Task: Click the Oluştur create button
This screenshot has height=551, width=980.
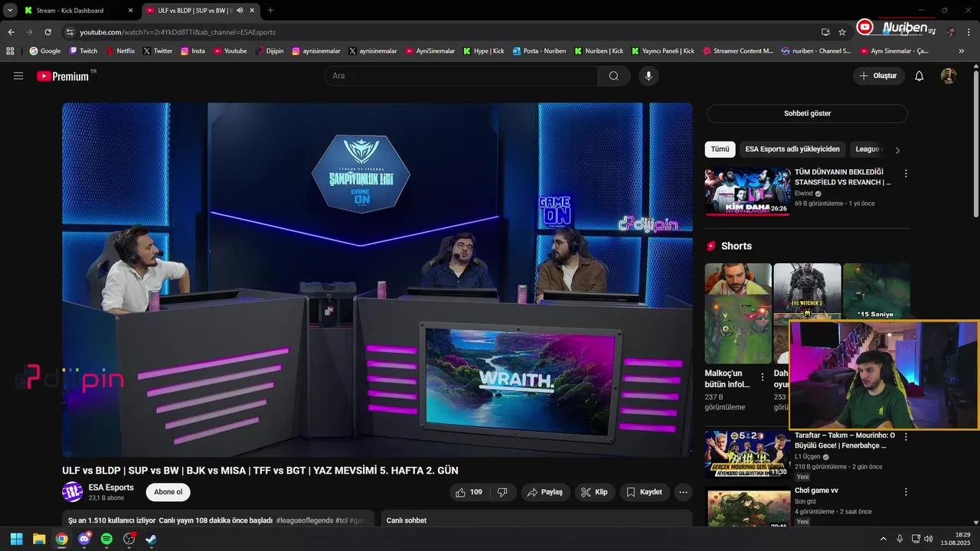Action: [x=879, y=76]
